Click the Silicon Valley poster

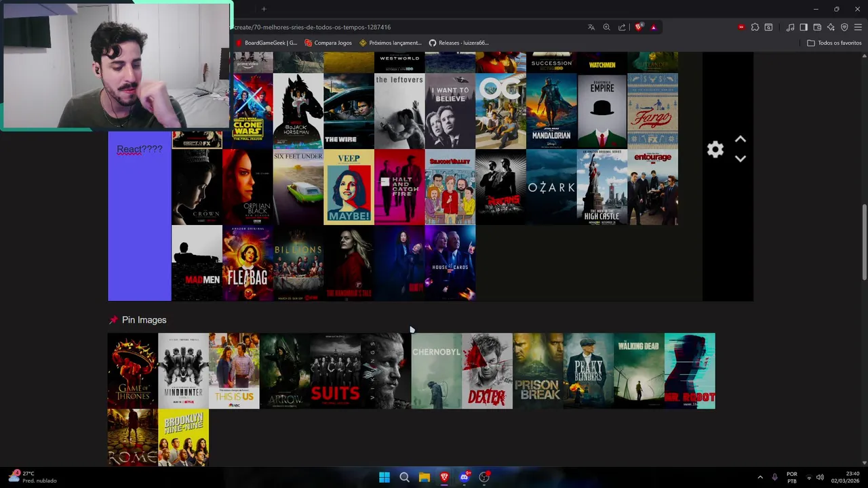point(450,187)
